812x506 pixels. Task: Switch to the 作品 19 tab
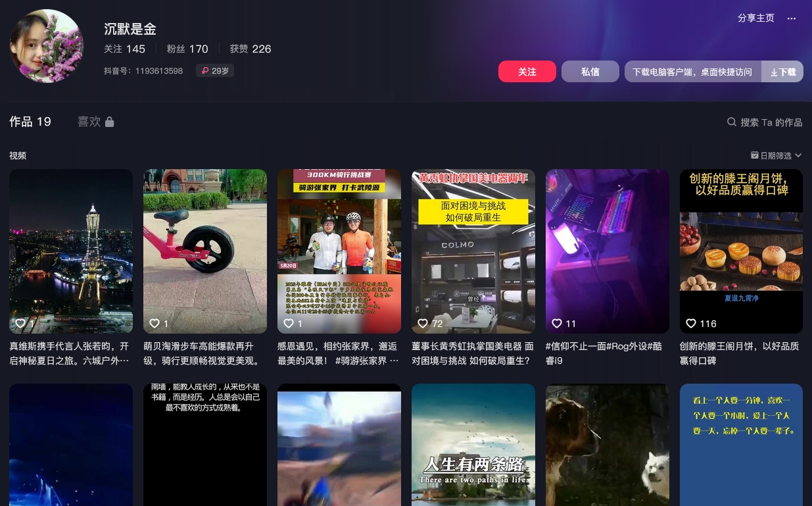[x=30, y=122]
